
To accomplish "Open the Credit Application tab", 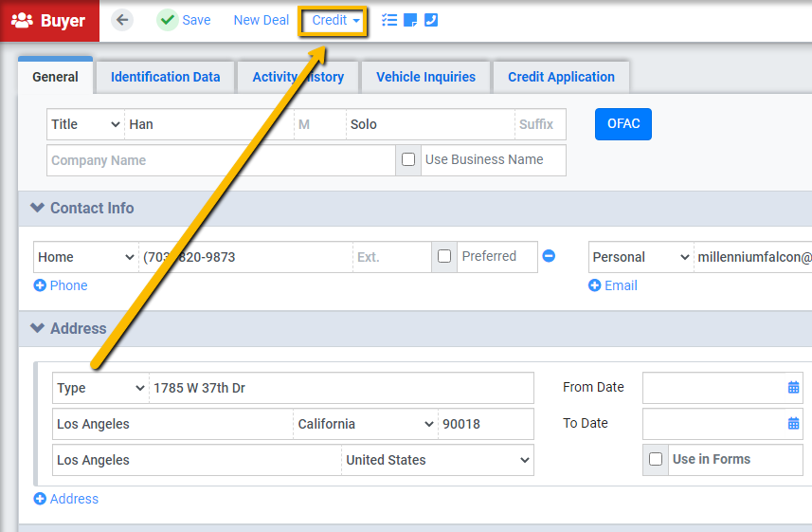I will [561, 77].
